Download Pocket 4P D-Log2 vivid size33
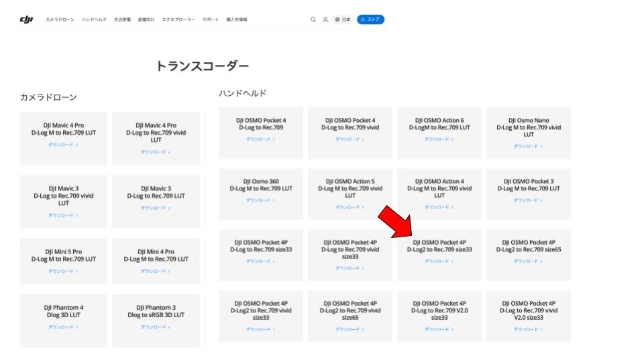644x362 pixels. pyautogui.click(x=261, y=330)
